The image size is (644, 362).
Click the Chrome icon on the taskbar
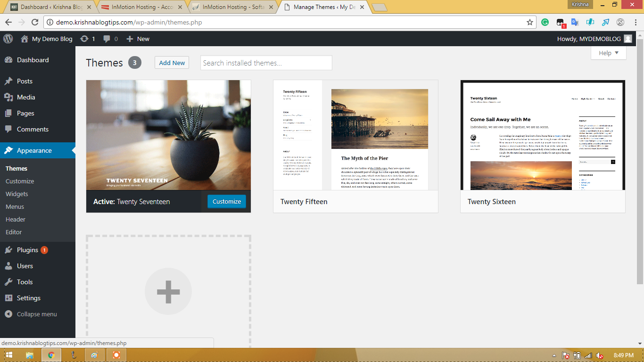(x=51, y=355)
